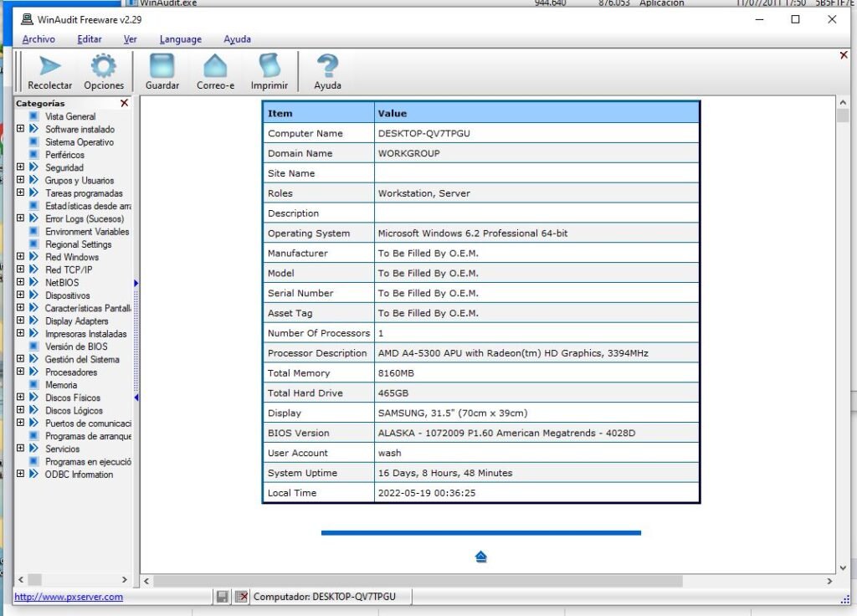Select Discos Lógicos category
Image resolution: width=857 pixels, height=616 pixels.
tap(74, 410)
